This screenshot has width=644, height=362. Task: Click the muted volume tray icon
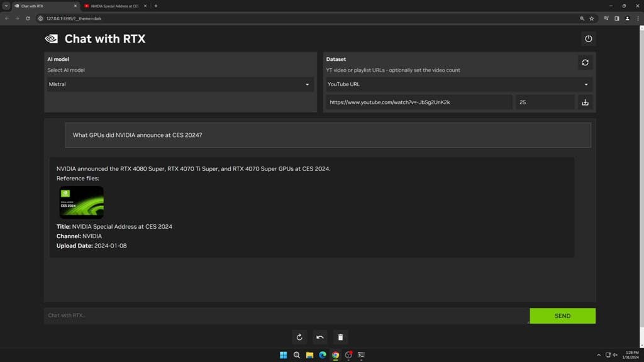click(x=615, y=355)
